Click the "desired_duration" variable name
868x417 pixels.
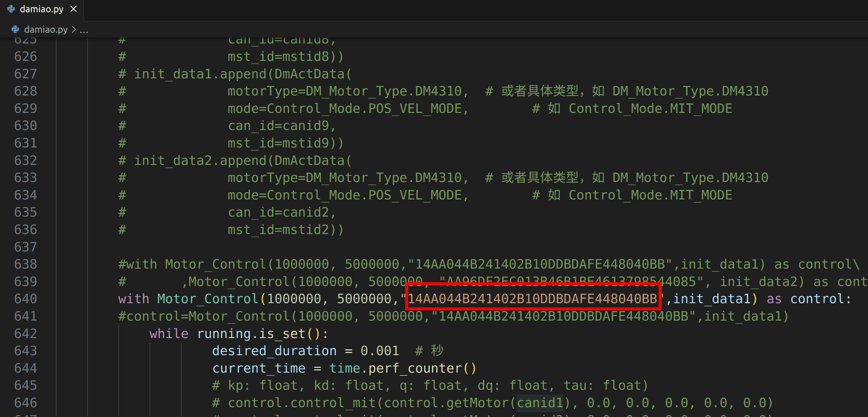point(275,351)
